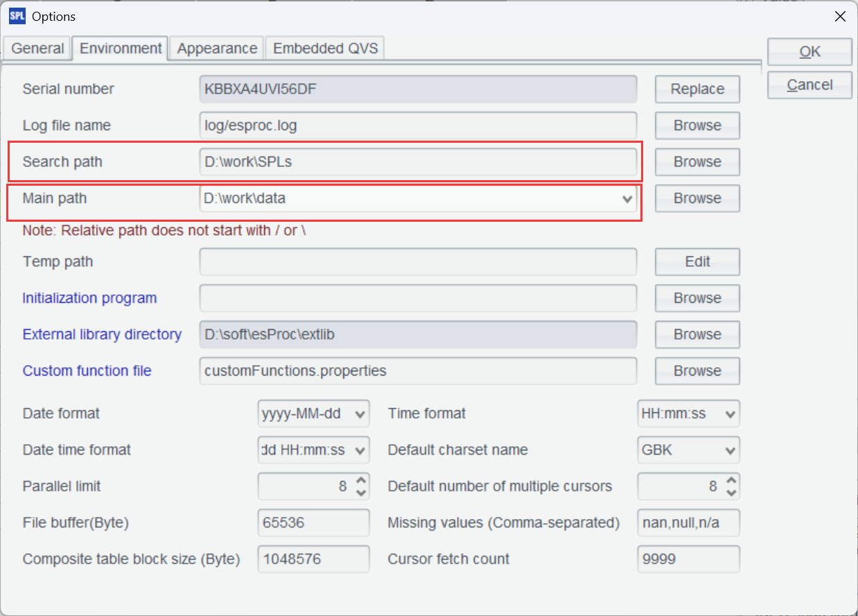The height and width of the screenshot is (616, 858).
Task: Open the Date format dropdown
Action: coord(360,414)
